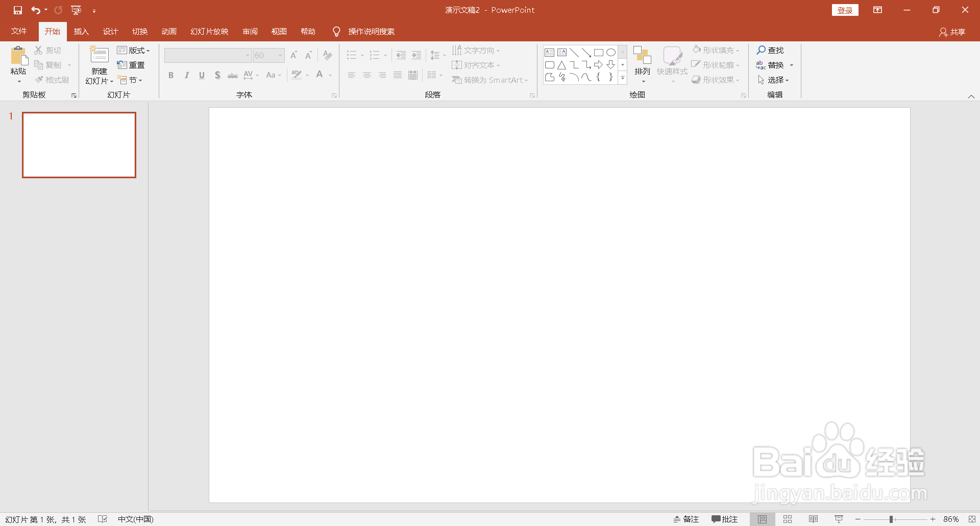Switch to Design (设计) tab
980x526 pixels.
pos(110,31)
